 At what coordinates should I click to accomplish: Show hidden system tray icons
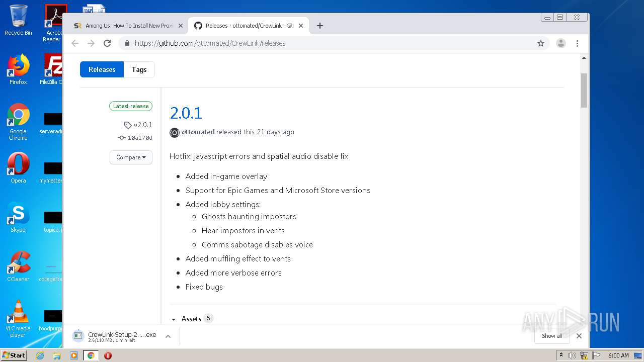(x=561, y=355)
